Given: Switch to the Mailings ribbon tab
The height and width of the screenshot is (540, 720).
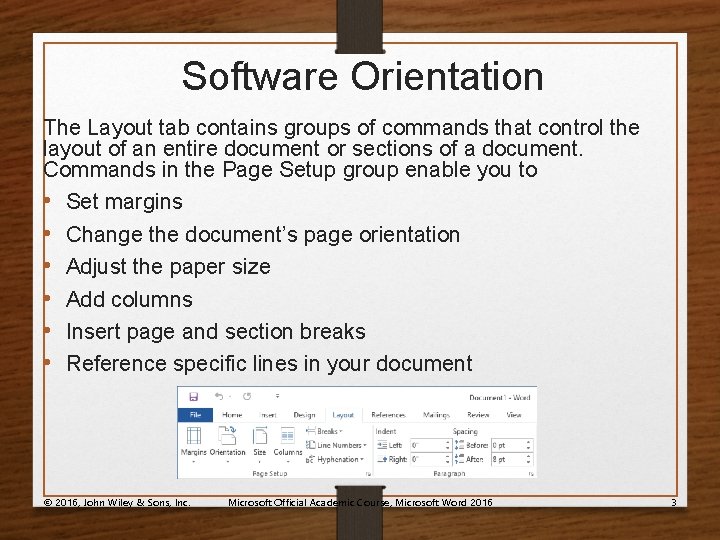Looking at the screenshot, I should [x=436, y=415].
